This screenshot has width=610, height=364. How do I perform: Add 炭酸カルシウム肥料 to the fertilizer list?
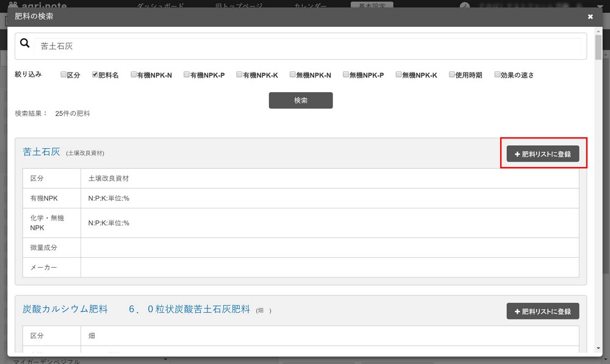click(542, 311)
